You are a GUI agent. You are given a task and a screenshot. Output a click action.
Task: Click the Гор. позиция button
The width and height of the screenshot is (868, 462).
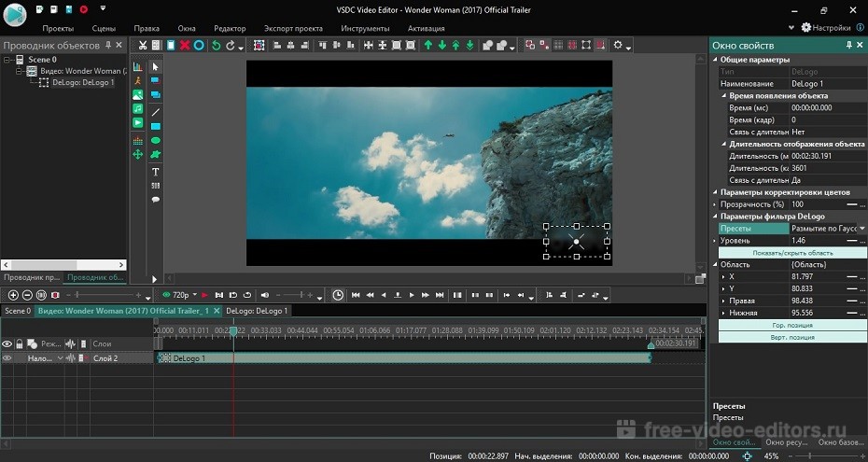coord(791,325)
